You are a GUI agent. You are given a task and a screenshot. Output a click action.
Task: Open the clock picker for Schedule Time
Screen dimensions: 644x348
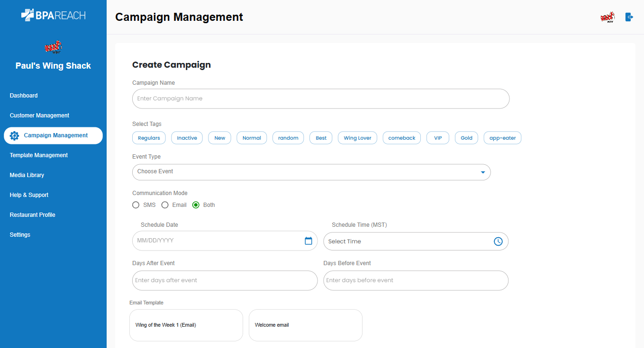click(498, 241)
